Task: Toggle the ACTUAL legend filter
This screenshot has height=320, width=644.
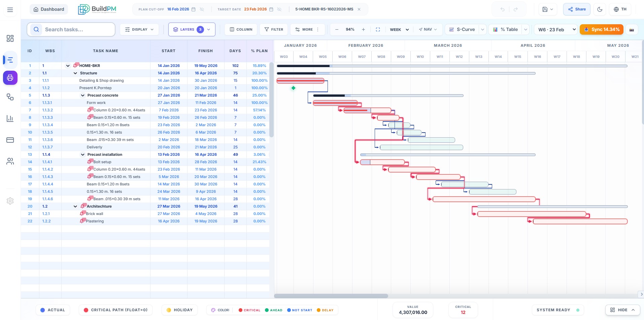Action: 53,310
